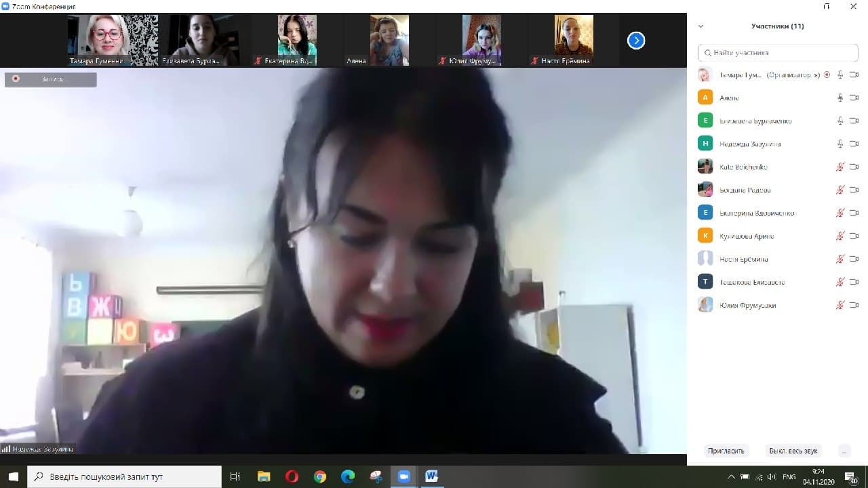Focus the Найти участника search field

[778, 52]
